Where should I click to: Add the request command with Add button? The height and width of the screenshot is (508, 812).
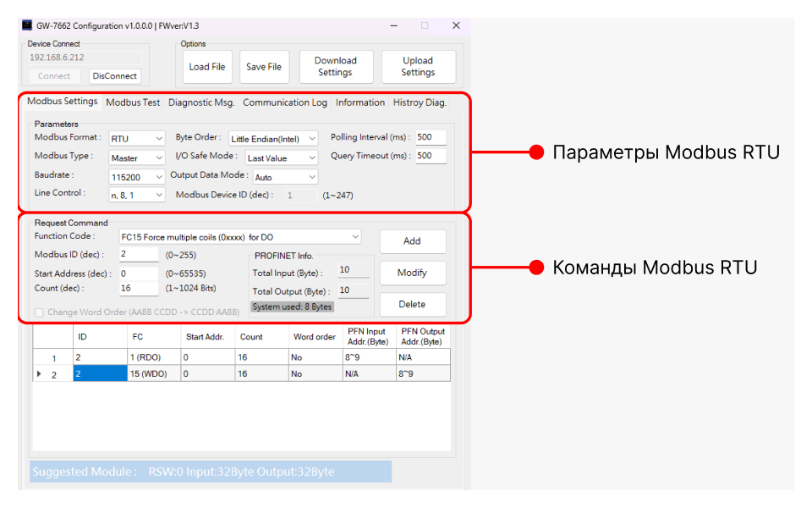point(412,241)
